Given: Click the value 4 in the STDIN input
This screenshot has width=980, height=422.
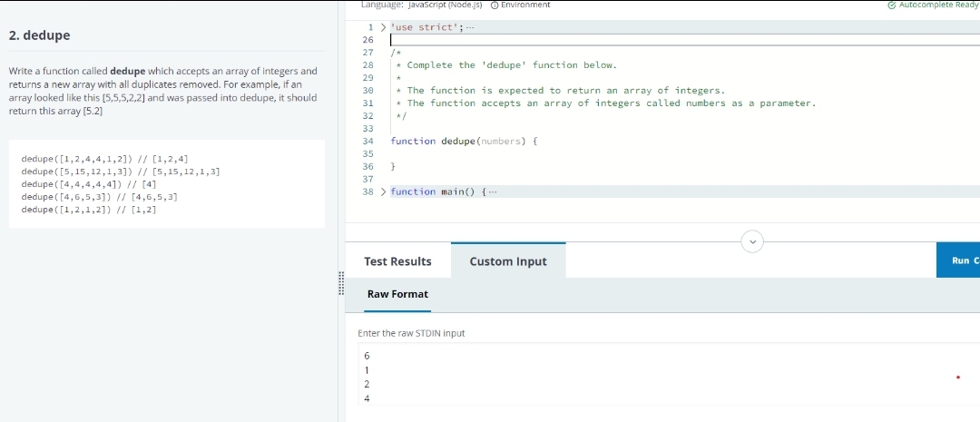Looking at the screenshot, I should point(367,398).
